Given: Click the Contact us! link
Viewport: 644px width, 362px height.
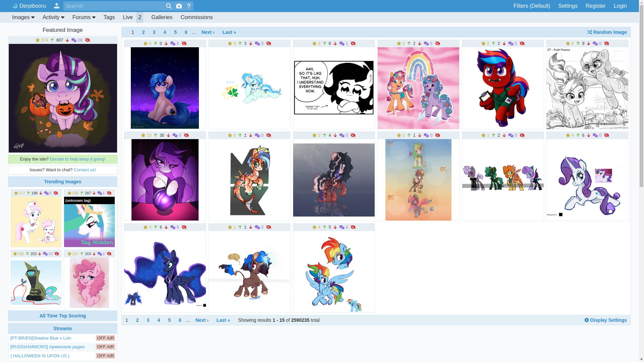Looking at the screenshot, I should (x=85, y=170).
